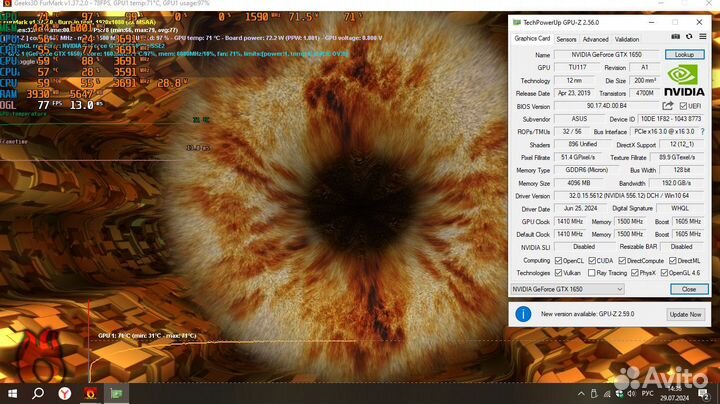Click the Lookup button

683,54
